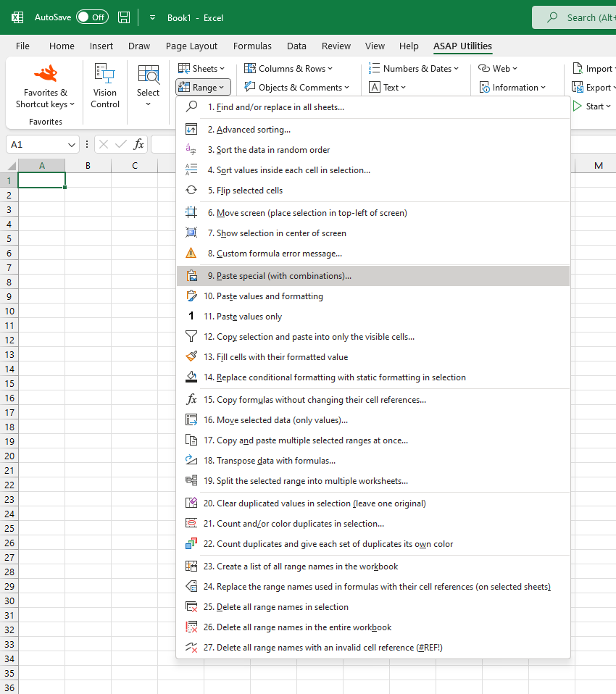Select row 10 header
Screen dimensions: 616x694
[9, 311]
